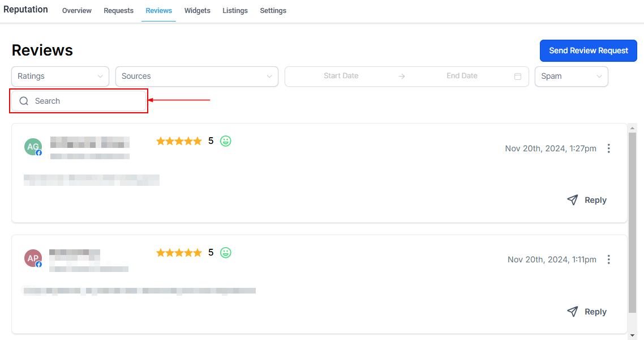
Task: Reply to the 1:11pm review
Action: click(x=587, y=312)
